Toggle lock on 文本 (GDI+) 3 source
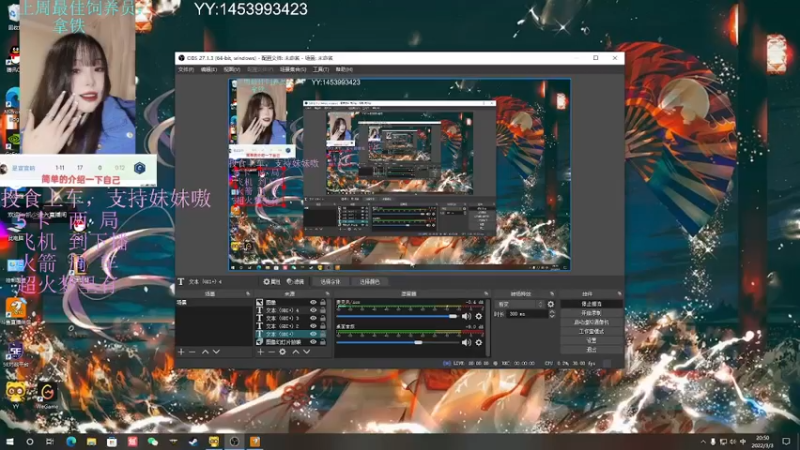The width and height of the screenshot is (800, 450). [323, 318]
